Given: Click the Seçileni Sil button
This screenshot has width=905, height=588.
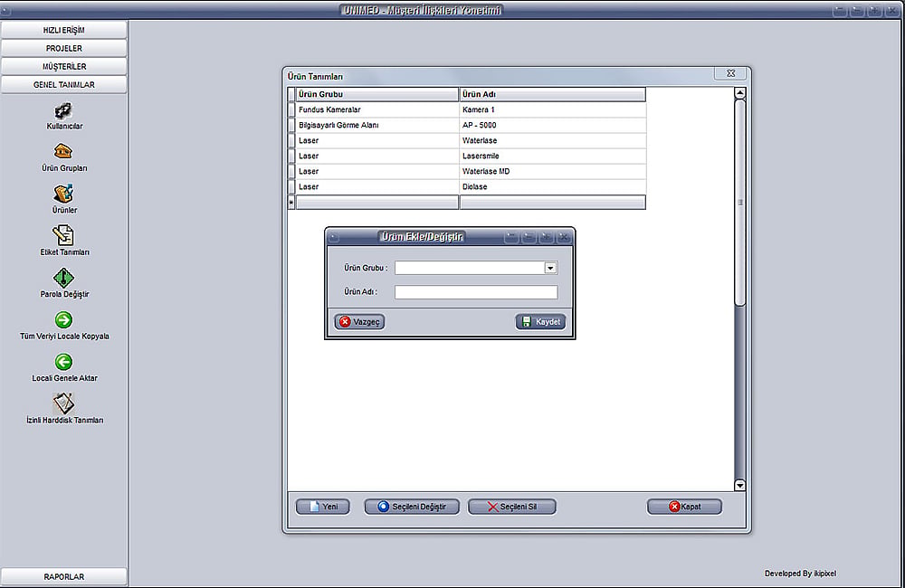Looking at the screenshot, I should (x=512, y=507).
